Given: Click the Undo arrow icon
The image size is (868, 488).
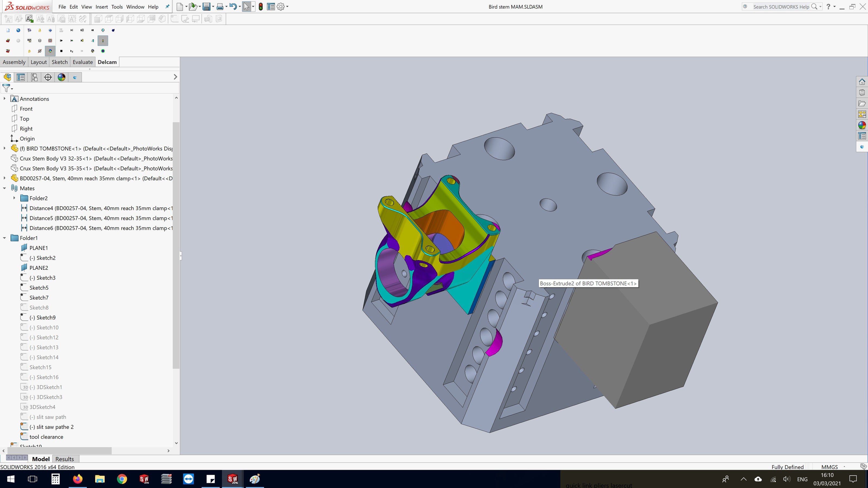Looking at the screenshot, I should pyautogui.click(x=233, y=7).
